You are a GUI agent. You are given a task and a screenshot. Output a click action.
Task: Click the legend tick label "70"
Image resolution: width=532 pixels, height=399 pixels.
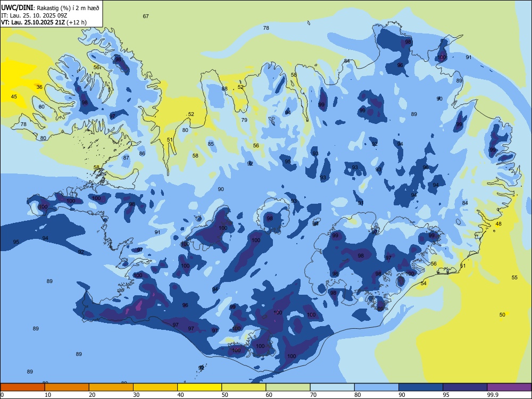click(x=313, y=395)
